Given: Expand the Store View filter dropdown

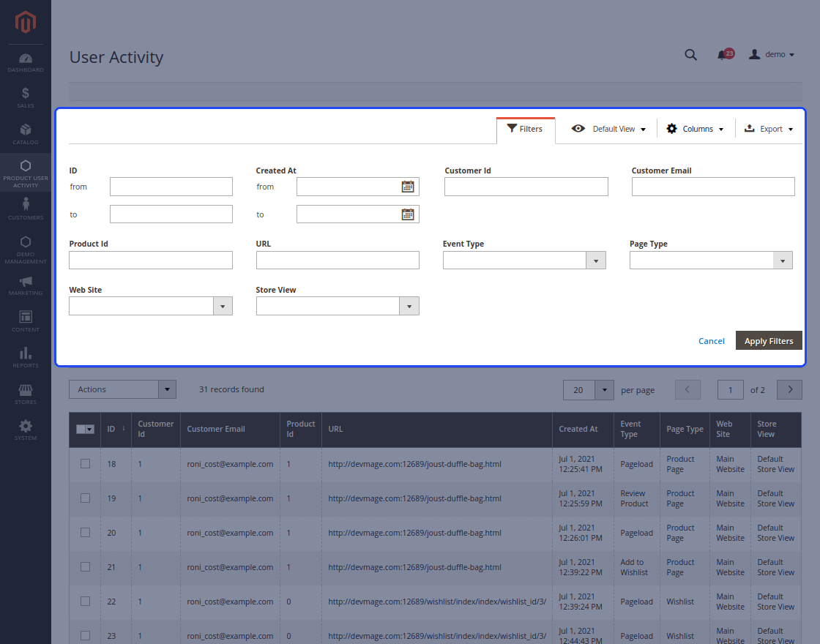Looking at the screenshot, I should point(409,307).
